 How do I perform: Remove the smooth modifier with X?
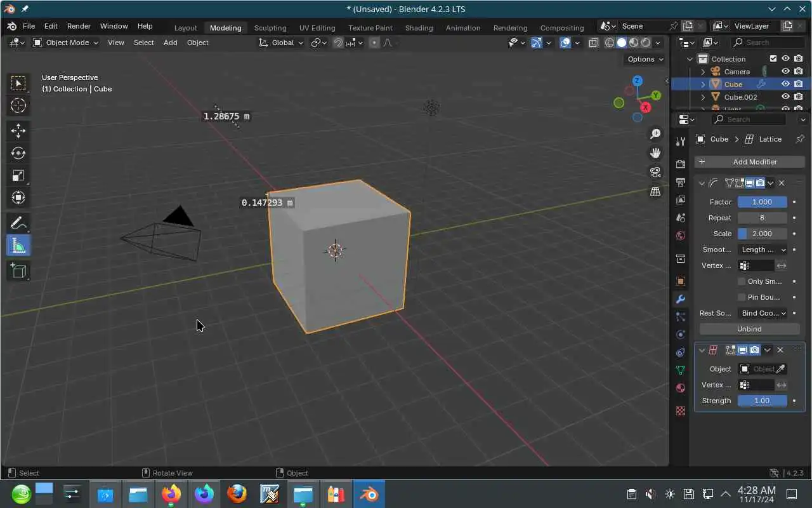point(782,183)
